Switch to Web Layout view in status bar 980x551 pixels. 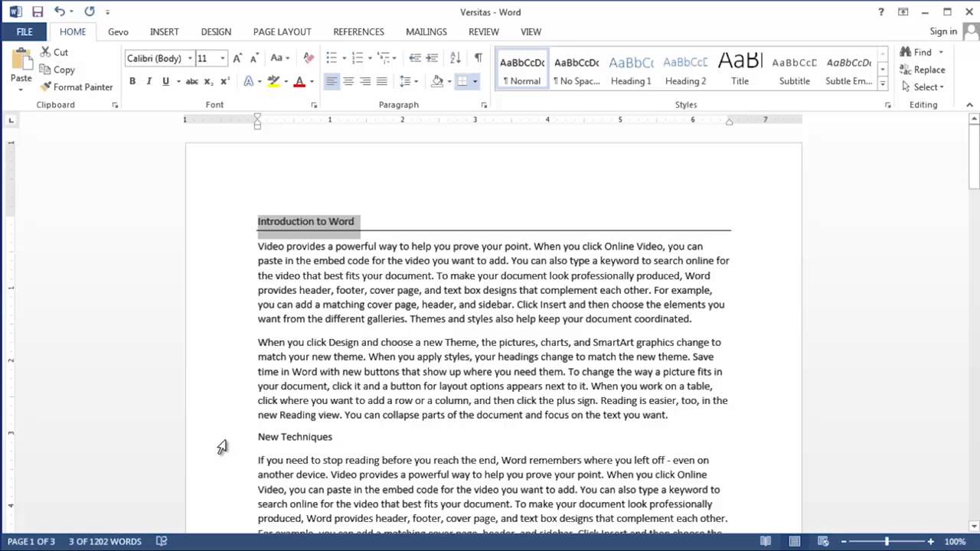coord(824,541)
